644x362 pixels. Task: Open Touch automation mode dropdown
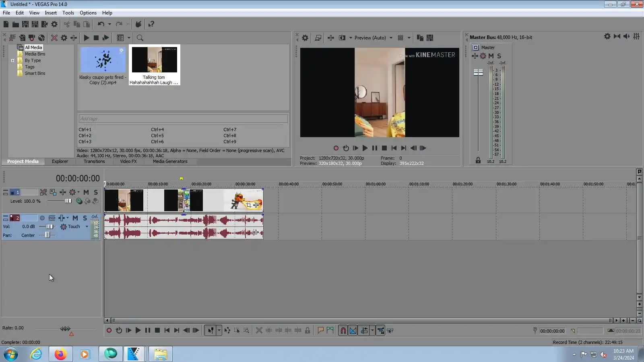coord(87,227)
